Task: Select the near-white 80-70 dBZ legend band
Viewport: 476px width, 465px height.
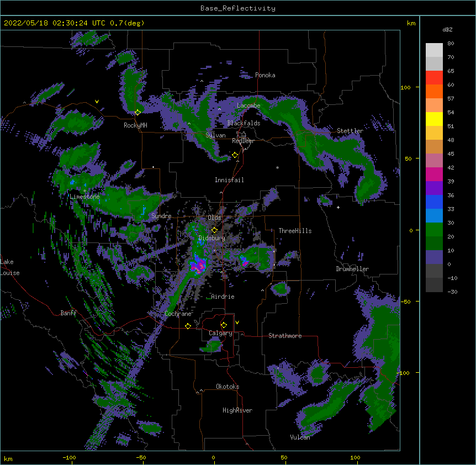Action: pyautogui.click(x=434, y=50)
